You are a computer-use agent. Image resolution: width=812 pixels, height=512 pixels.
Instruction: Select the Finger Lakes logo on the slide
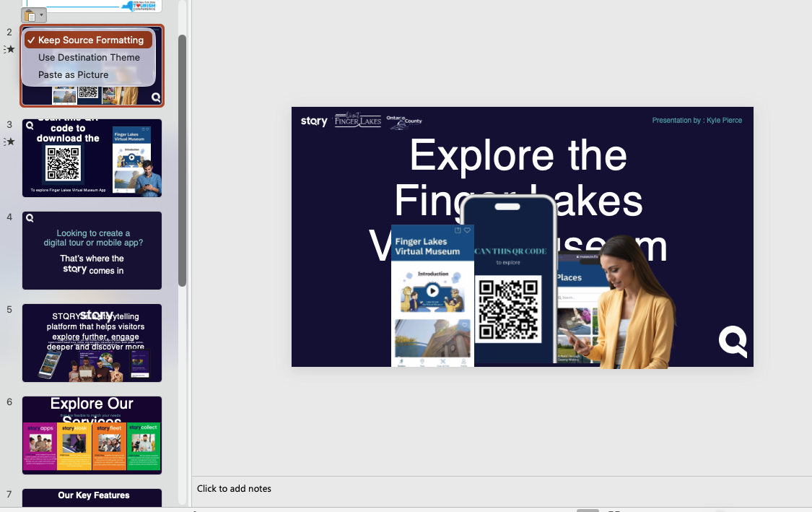(x=357, y=120)
